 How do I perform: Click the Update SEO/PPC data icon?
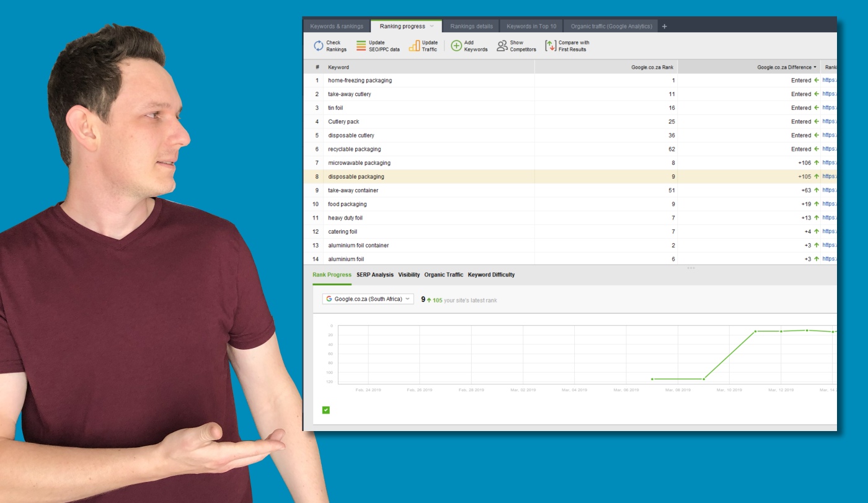point(361,46)
